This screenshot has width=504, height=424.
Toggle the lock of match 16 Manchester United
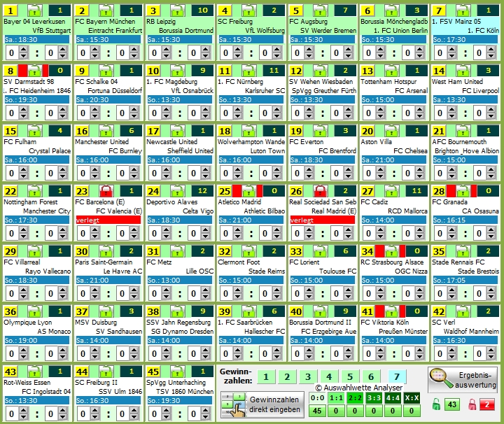(106, 131)
